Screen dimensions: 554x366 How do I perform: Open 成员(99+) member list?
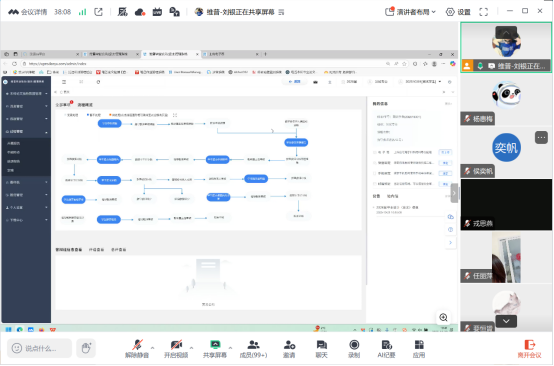[253, 348]
